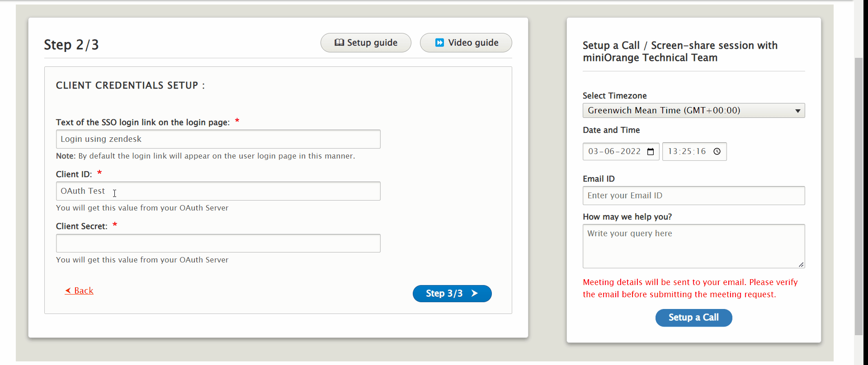Go to Step 3/3
Viewport: 868px width, 365px height.
[x=452, y=294]
